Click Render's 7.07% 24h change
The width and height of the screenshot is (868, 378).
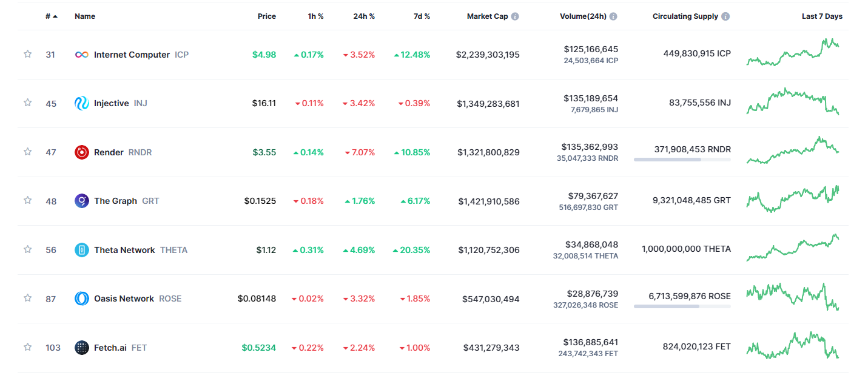click(360, 152)
